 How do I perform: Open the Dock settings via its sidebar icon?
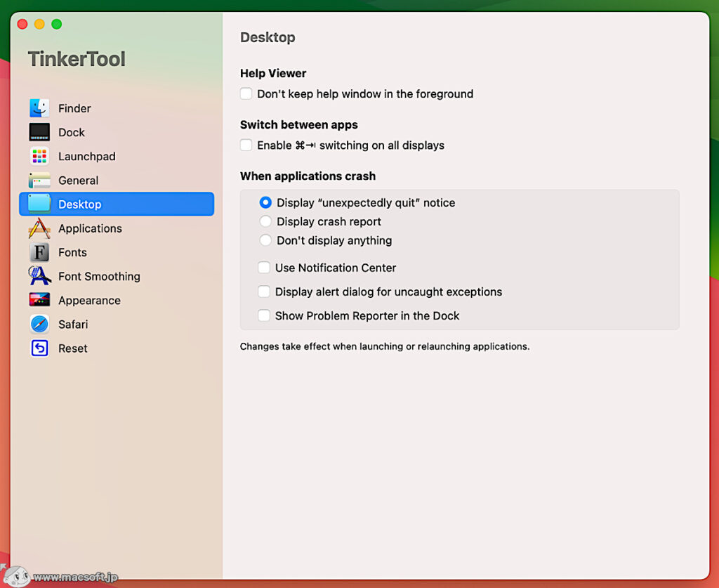click(x=39, y=132)
